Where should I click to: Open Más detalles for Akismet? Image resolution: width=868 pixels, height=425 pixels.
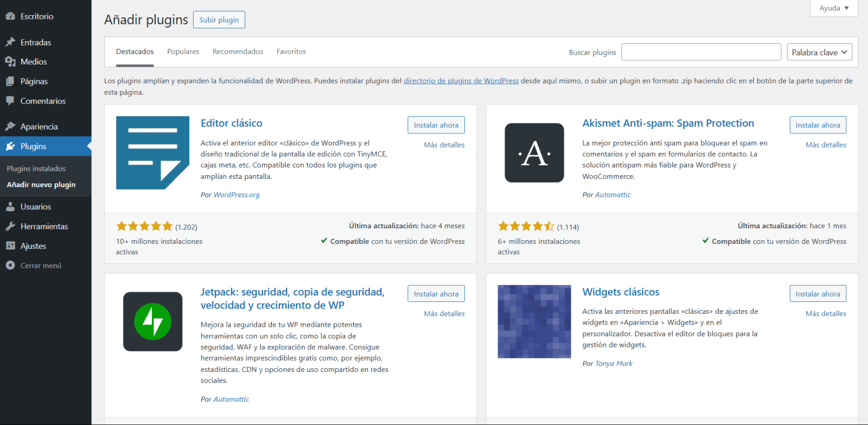point(826,145)
